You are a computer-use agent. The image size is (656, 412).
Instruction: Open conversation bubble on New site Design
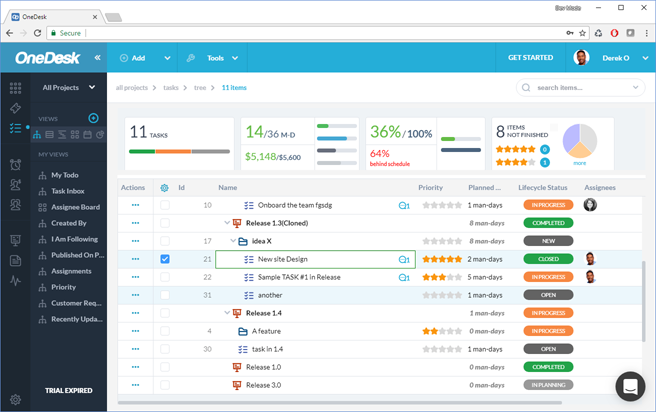coord(404,259)
